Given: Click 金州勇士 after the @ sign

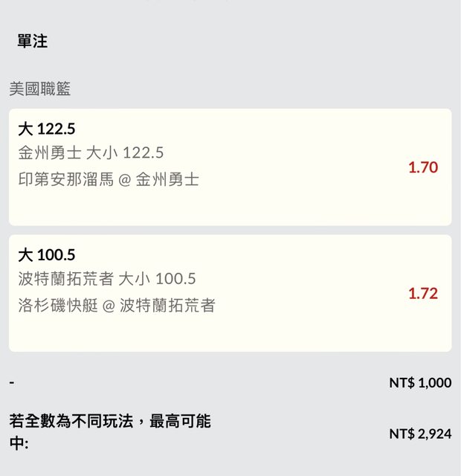Looking at the screenshot, I should pos(167,179).
